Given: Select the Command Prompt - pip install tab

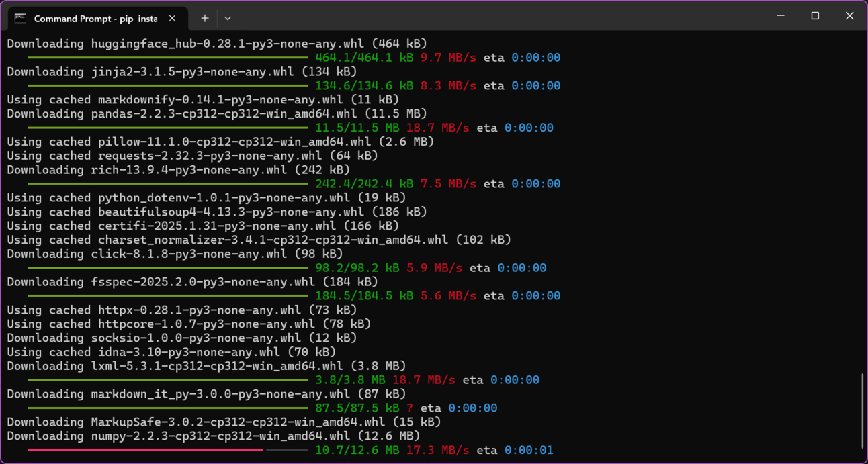Looking at the screenshot, I should 96,18.
